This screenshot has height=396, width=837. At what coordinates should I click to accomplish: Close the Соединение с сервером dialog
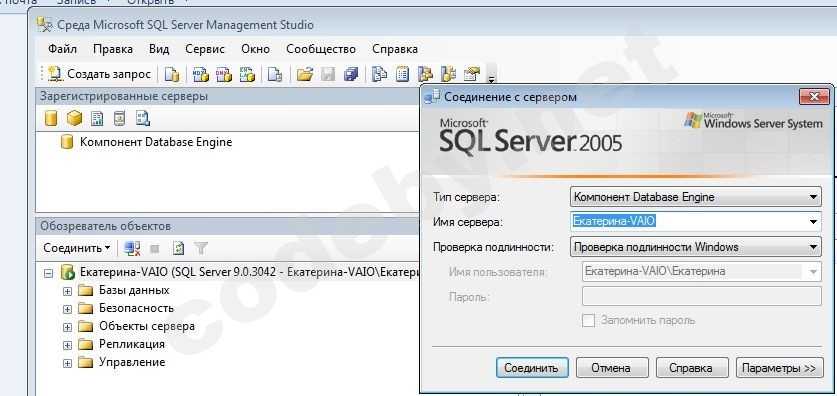(814, 97)
